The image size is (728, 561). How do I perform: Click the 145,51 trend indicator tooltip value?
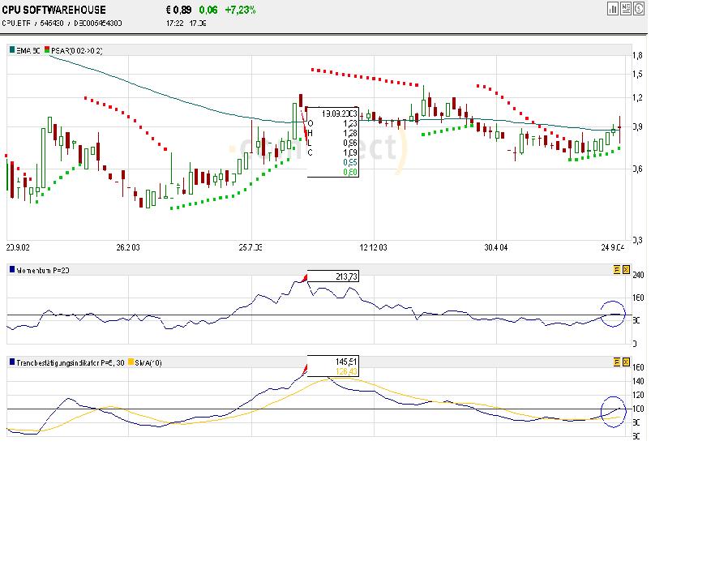(x=346, y=362)
